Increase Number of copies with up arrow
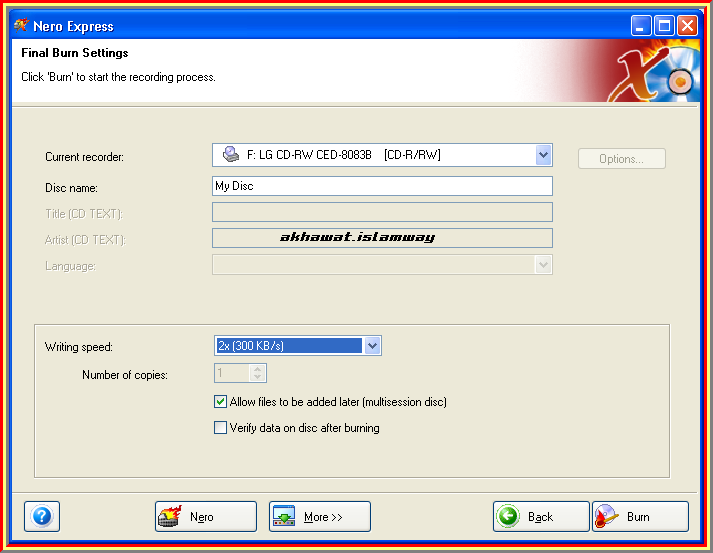The height and width of the screenshot is (553, 713). click(x=258, y=369)
